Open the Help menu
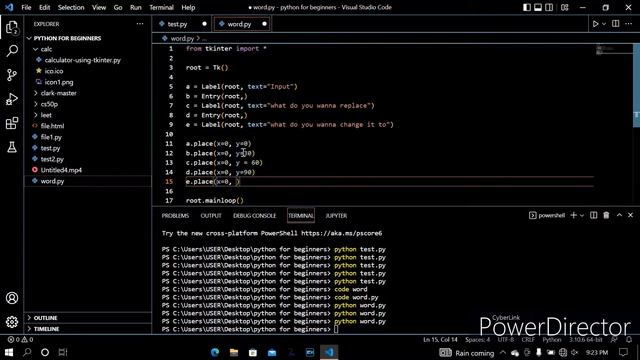This screenshot has height=360, width=640. point(188,7)
